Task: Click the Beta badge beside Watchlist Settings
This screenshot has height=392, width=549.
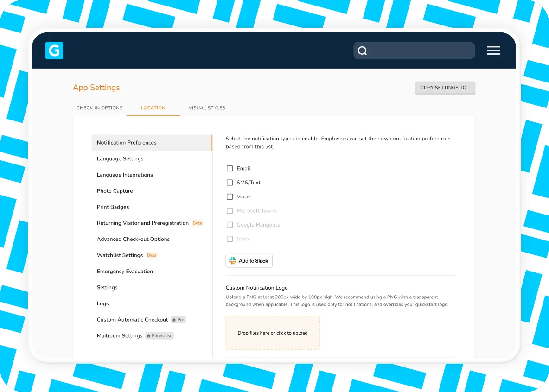Action: (152, 255)
